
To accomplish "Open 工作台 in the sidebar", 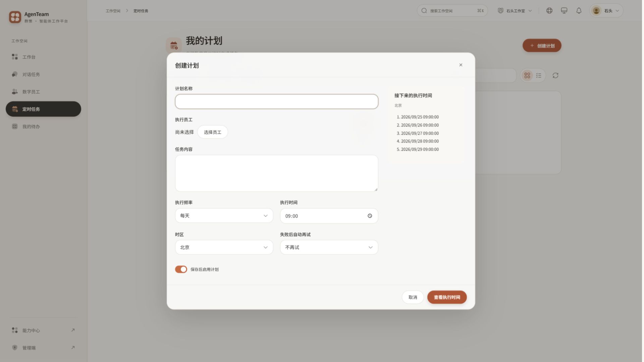I will tap(43, 57).
